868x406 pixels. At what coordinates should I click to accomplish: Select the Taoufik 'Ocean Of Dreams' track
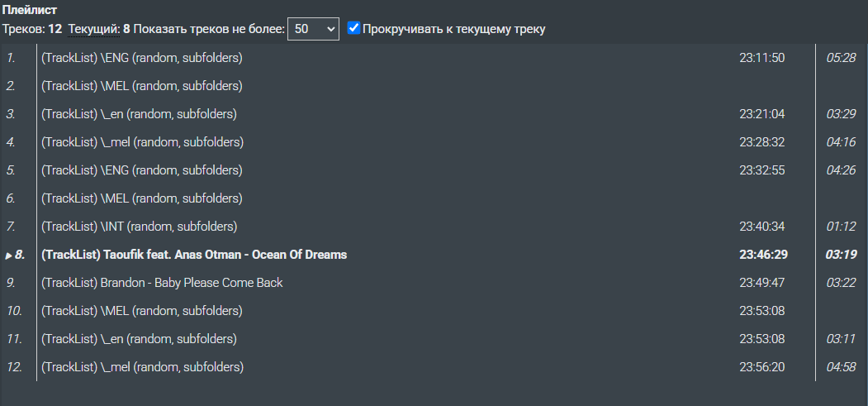tap(194, 255)
